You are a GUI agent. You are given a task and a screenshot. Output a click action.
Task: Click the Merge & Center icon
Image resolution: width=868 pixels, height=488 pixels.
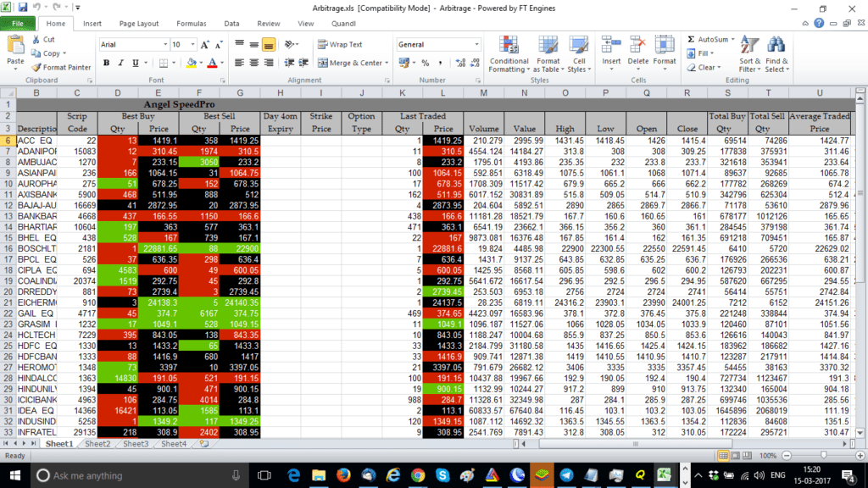[x=351, y=63]
